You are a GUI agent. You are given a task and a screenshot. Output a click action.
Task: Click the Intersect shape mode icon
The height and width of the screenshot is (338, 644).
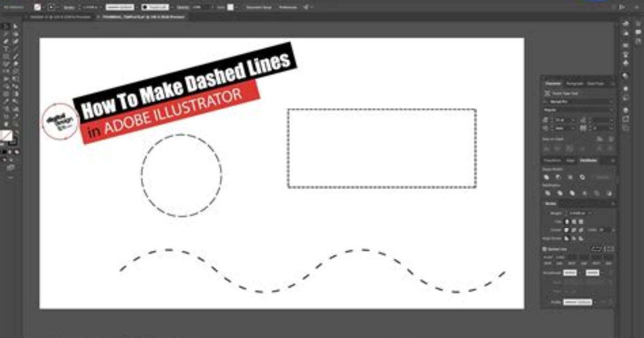[570, 177]
